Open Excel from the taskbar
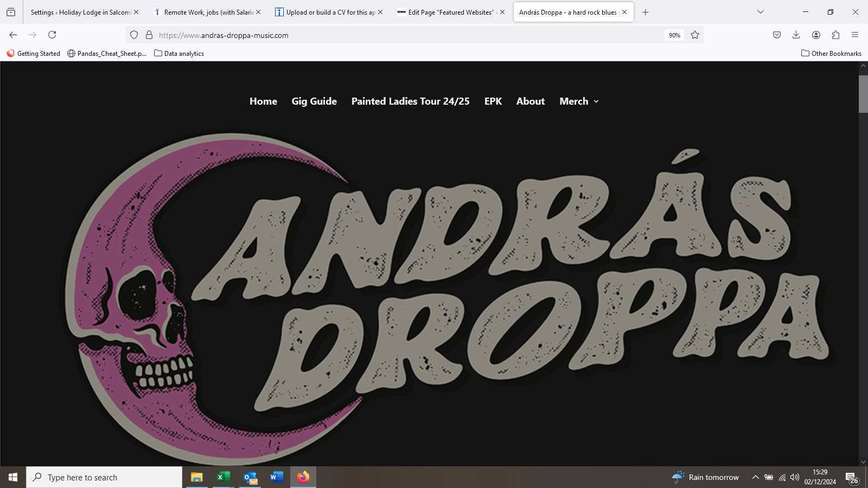Screen dimensions: 868x488 [x=223, y=477]
